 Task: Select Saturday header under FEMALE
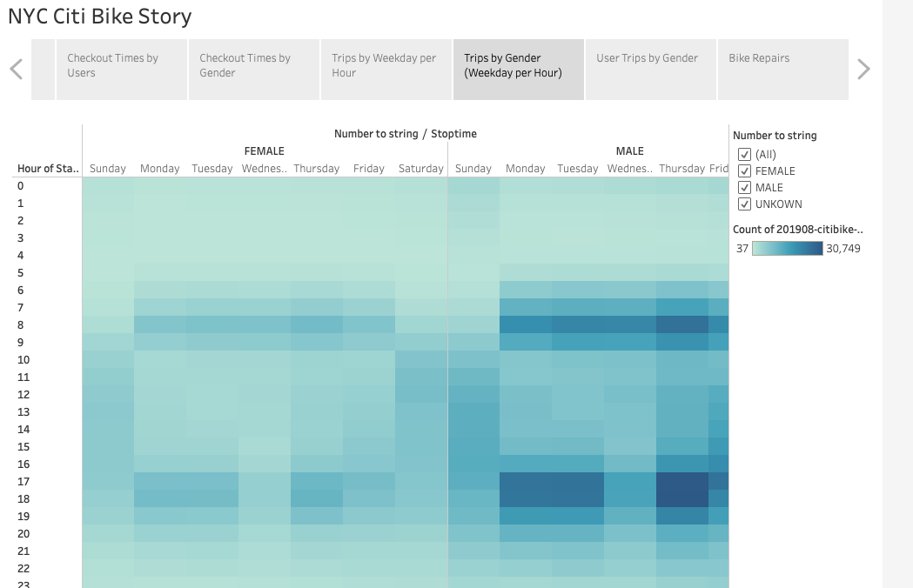coord(421,169)
